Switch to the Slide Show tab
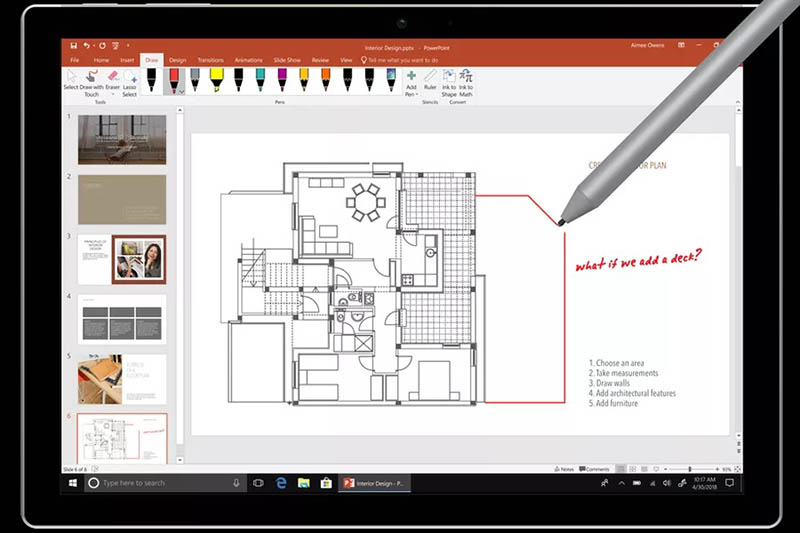This screenshot has width=800, height=533. tap(287, 60)
